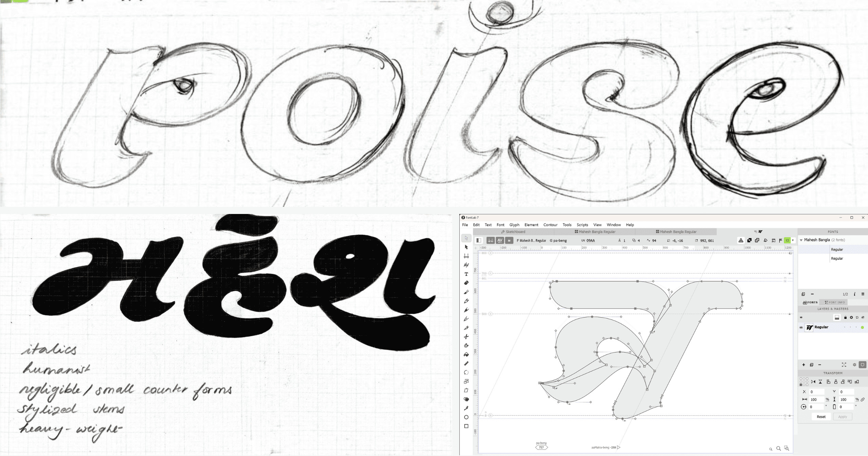
Task: Switch to first Mahesh Bangla Regular tab
Action: click(x=595, y=232)
